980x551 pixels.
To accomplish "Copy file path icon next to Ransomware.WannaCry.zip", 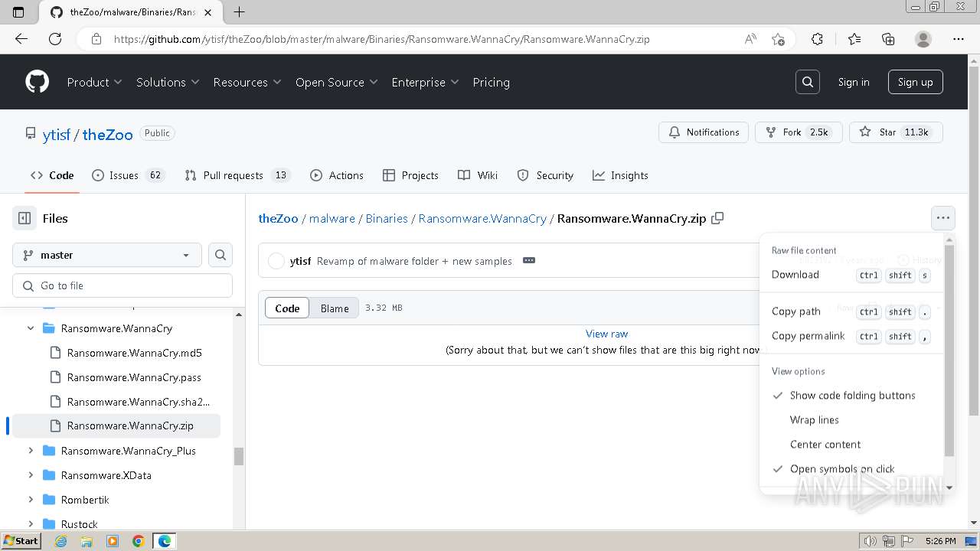I will (x=717, y=218).
